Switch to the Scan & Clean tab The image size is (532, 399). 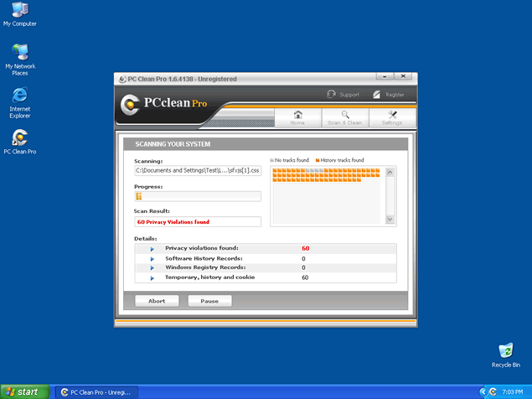coord(344,117)
